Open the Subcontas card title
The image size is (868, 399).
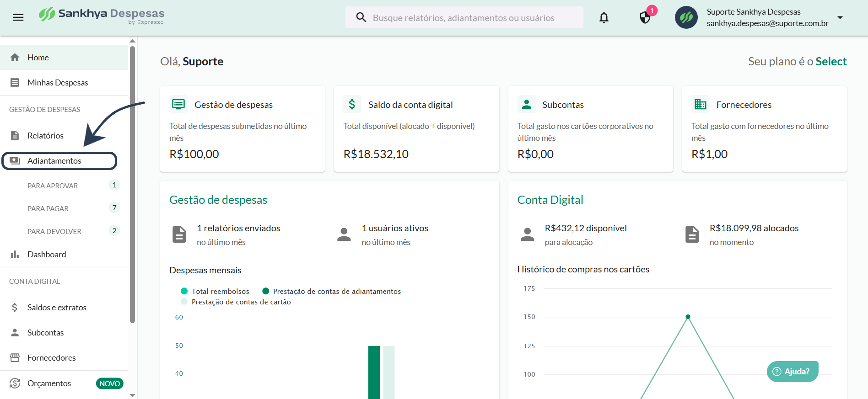(x=563, y=105)
